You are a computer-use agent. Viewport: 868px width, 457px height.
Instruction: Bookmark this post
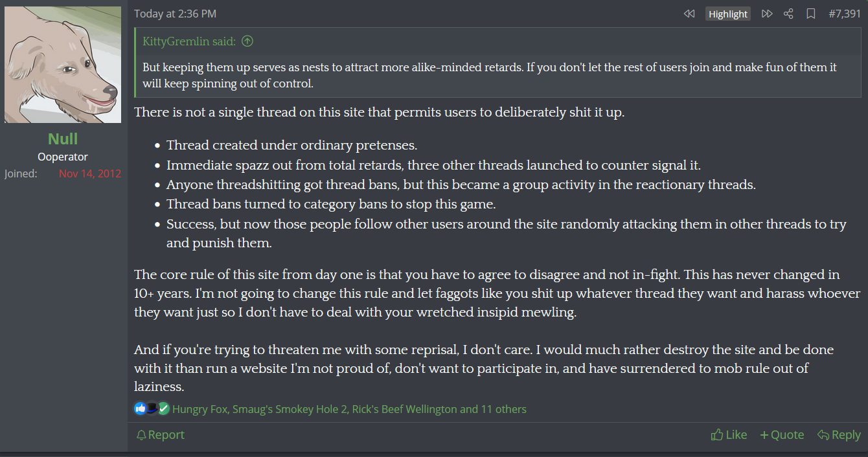point(810,14)
